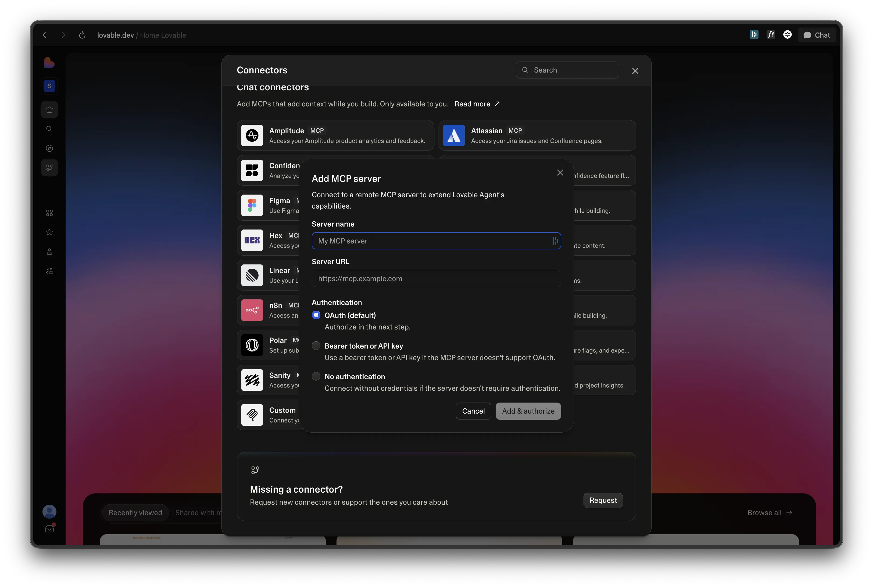
Task: Open inbox icon with notification dot
Action: [49, 529]
